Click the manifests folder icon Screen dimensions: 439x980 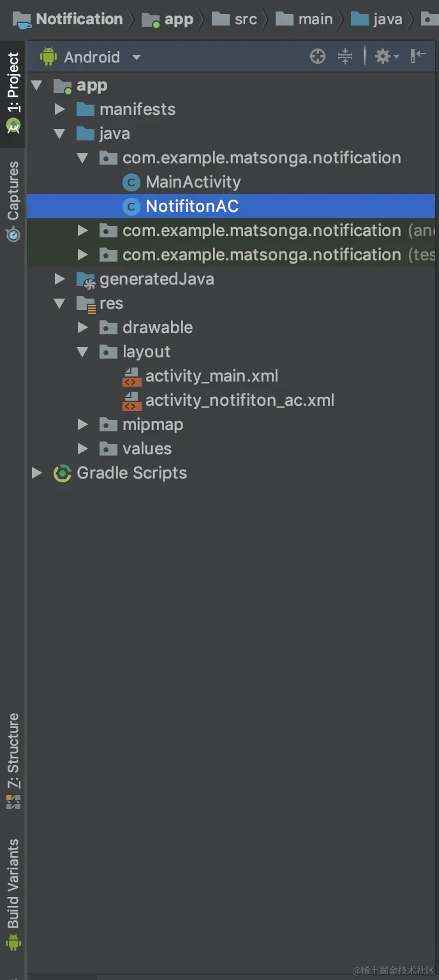point(86,109)
